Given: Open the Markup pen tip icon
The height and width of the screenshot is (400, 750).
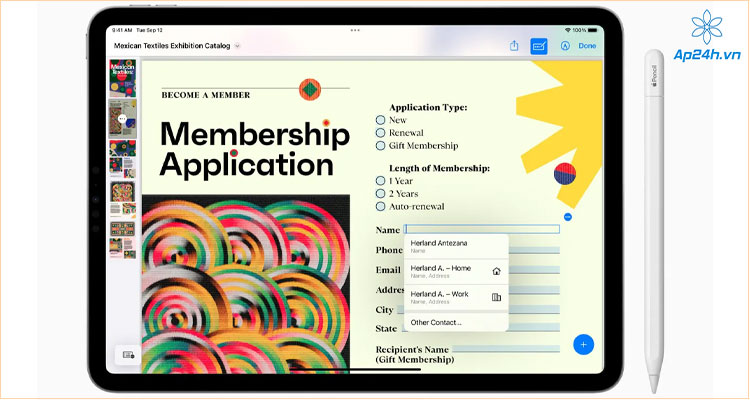Looking at the screenshot, I should click(565, 46).
